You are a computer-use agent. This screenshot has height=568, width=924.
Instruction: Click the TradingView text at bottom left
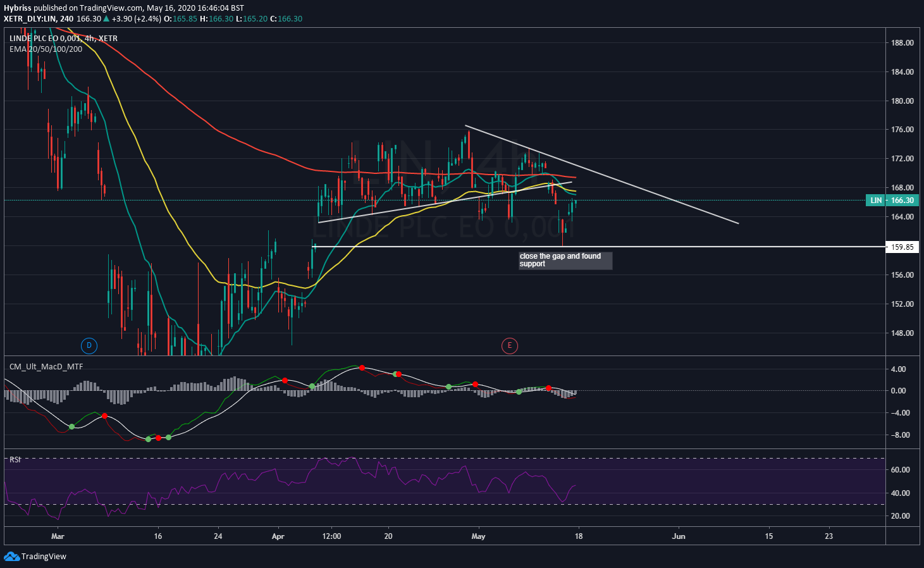click(x=44, y=557)
